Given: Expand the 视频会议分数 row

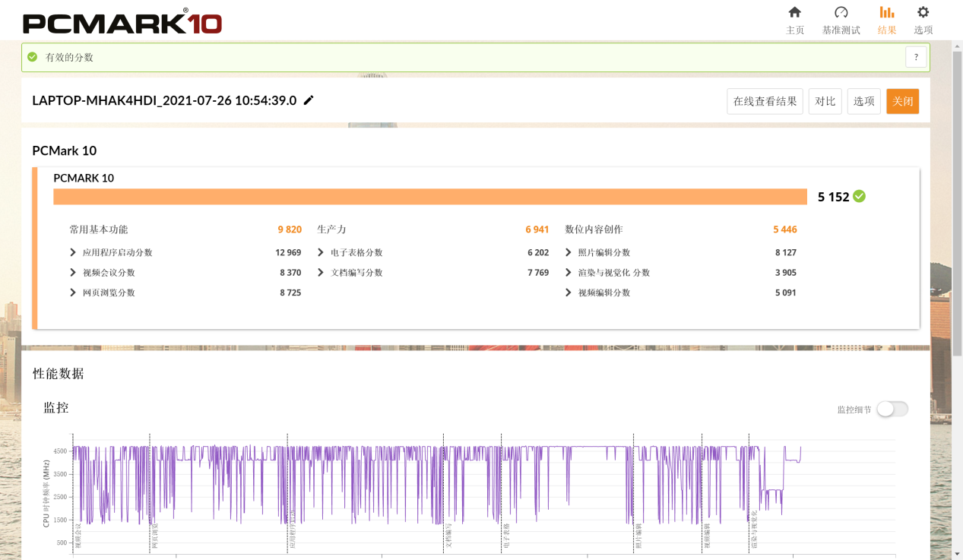Looking at the screenshot, I should [x=73, y=273].
